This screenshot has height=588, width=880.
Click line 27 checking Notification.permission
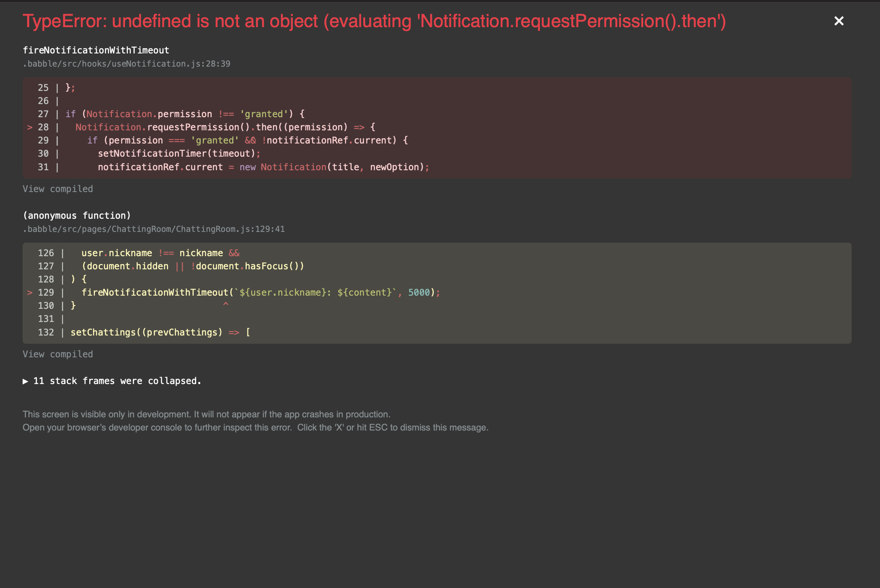(x=185, y=114)
